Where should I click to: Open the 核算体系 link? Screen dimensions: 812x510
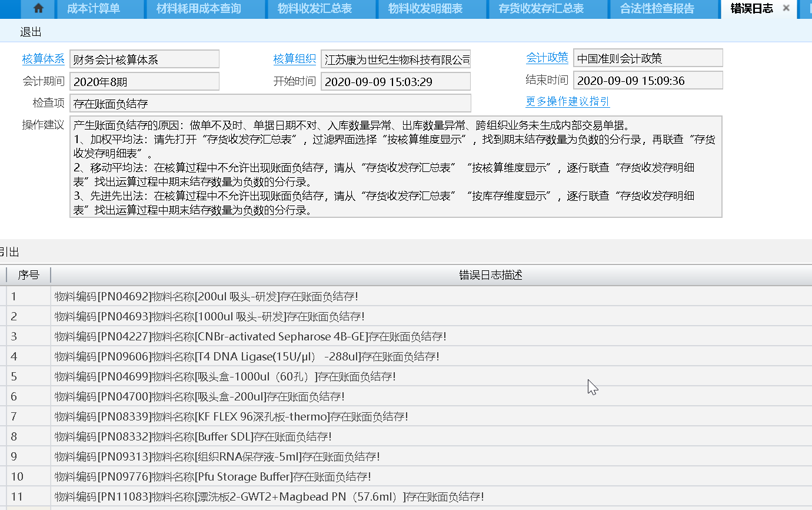click(x=44, y=59)
